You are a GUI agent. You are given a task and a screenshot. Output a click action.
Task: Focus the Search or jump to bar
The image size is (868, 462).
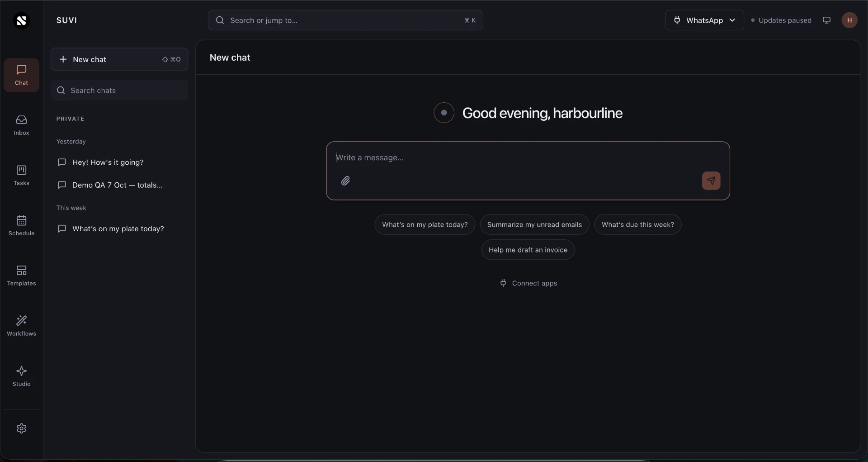tap(345, 20)
